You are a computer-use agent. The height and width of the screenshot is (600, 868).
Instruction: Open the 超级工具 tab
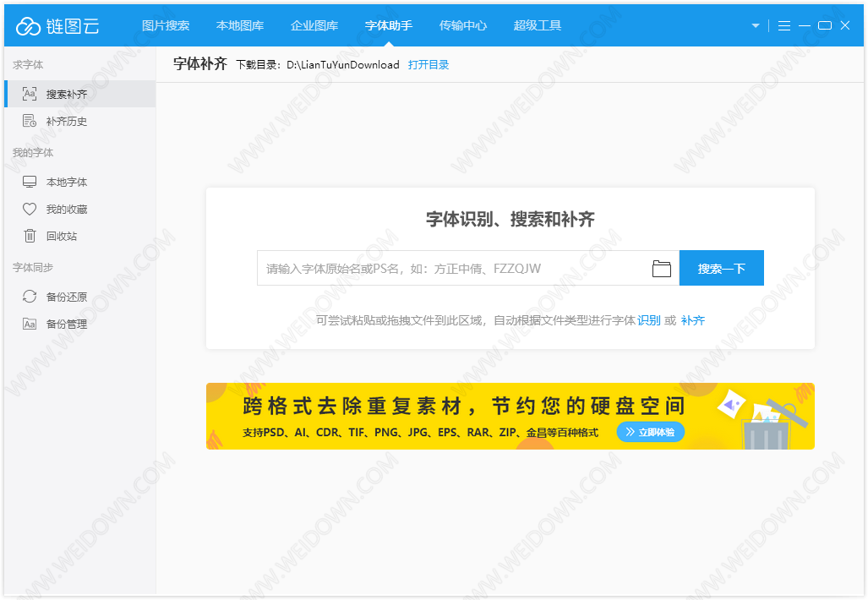(537, 25)
